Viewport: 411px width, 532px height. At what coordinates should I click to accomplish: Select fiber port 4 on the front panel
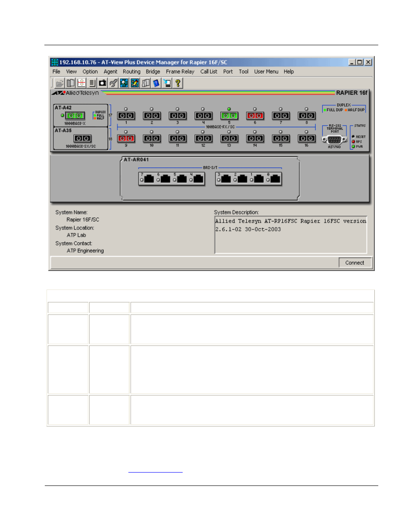[203, 115]
